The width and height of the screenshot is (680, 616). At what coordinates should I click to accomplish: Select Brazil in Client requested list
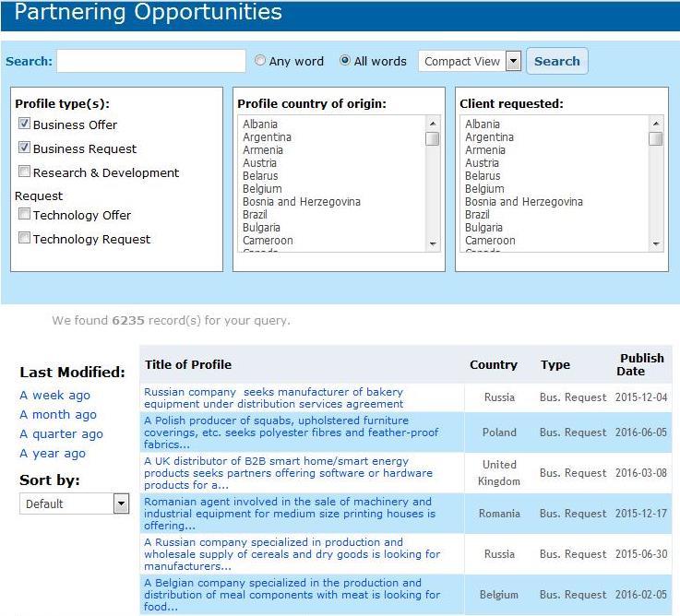click(x=477, y=215)
